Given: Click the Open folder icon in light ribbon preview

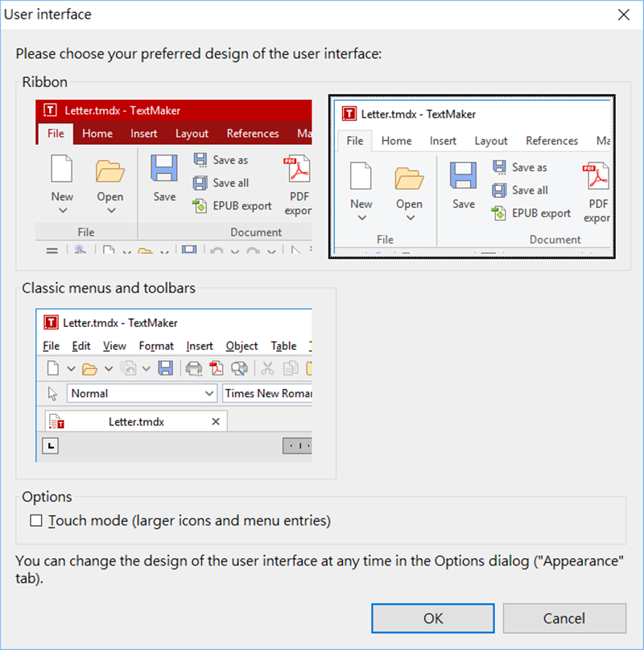Looking at the screenshot, I should [x=409, y=178].
